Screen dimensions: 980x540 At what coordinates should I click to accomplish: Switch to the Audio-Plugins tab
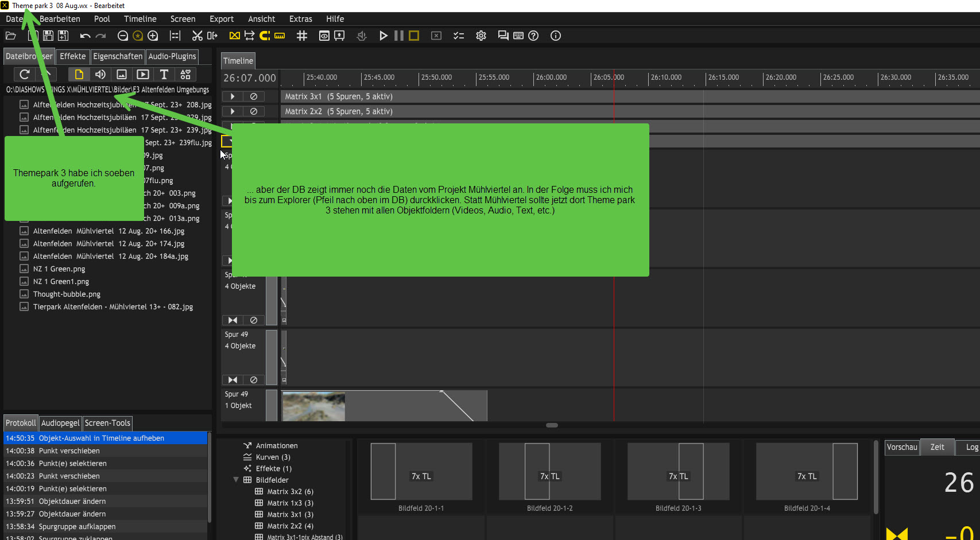pyautogui.click(x=172, y=56)
